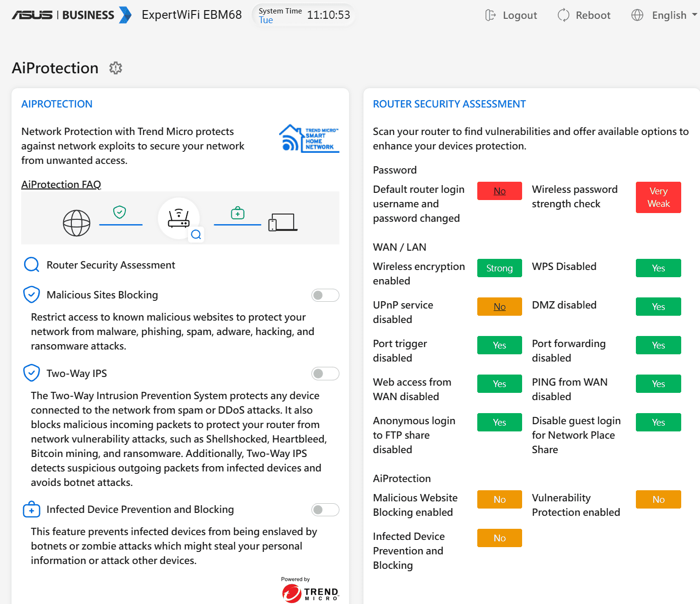The width and height of the screenshot is (700, 604).
Task: Click Infected Device Prevention kit icon
Action: [32, 510]
